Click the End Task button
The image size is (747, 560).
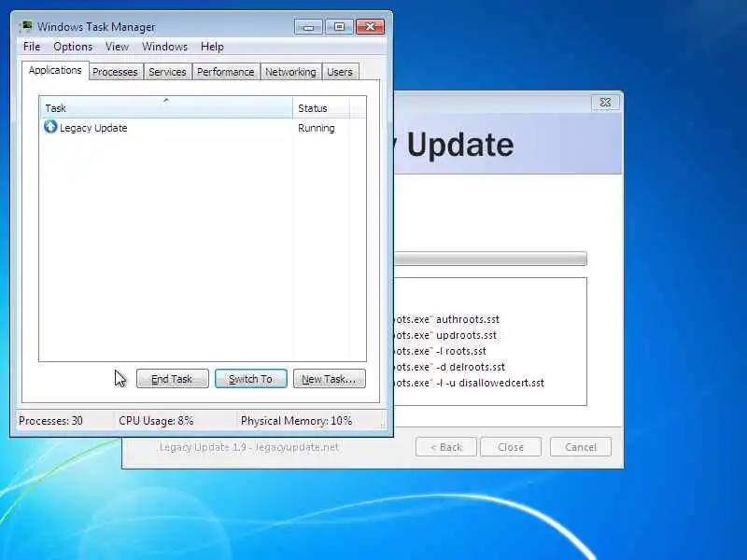click(173, 379)
